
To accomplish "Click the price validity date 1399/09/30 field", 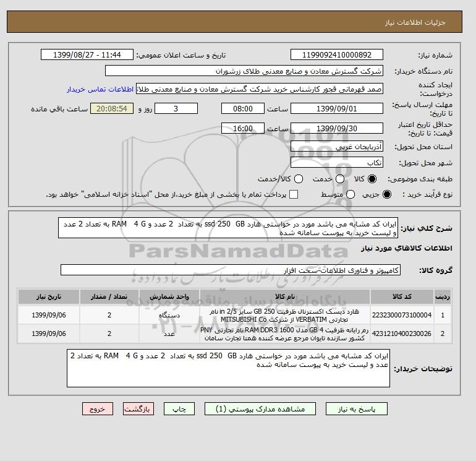I will [x=337, y=128].
